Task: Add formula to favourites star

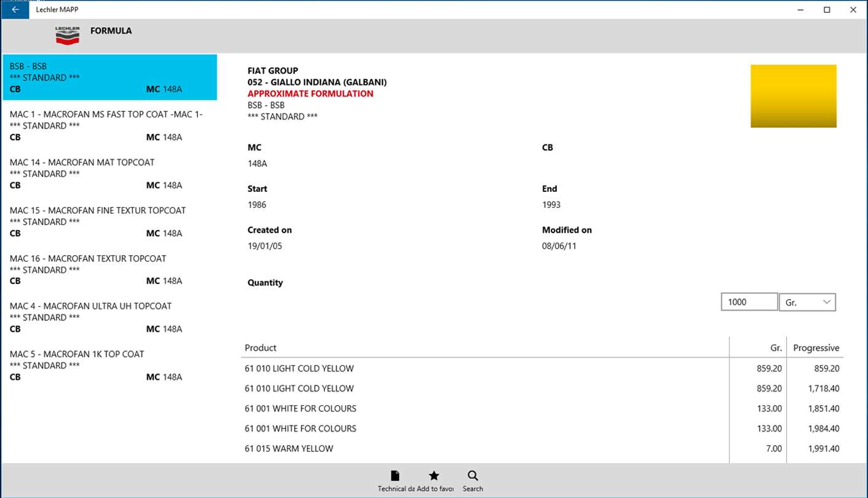Action: (x=434, y=481)
